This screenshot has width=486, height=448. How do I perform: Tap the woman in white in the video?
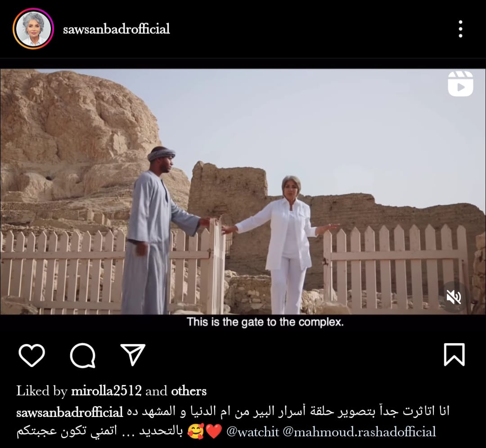(288, 245)
